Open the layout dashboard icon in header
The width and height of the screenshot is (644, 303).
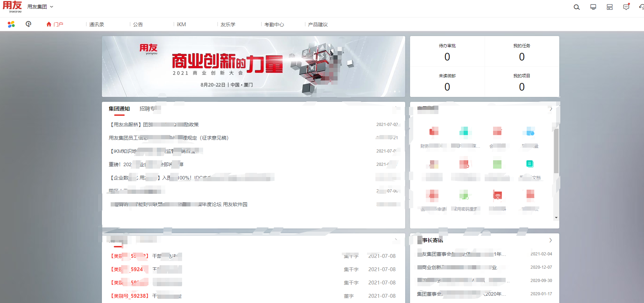pos(610,7)
